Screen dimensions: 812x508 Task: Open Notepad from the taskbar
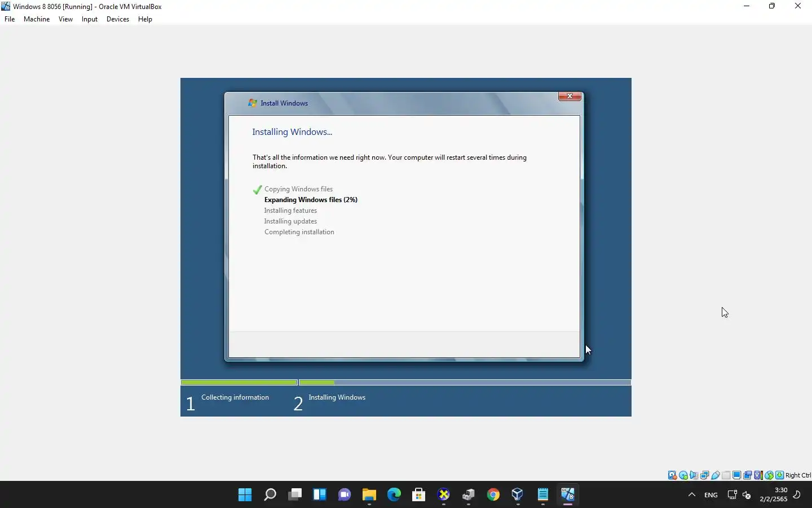tap(543, 495)
